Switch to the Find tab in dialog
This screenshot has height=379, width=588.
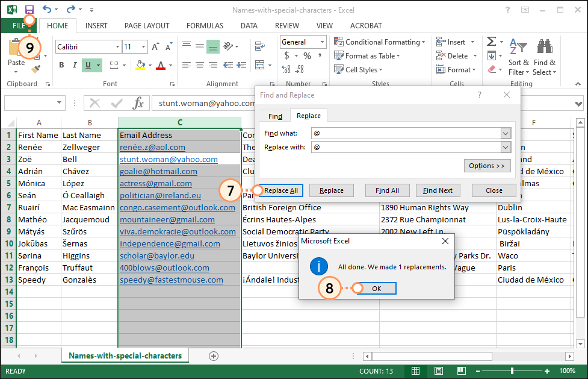coord(275,116)
